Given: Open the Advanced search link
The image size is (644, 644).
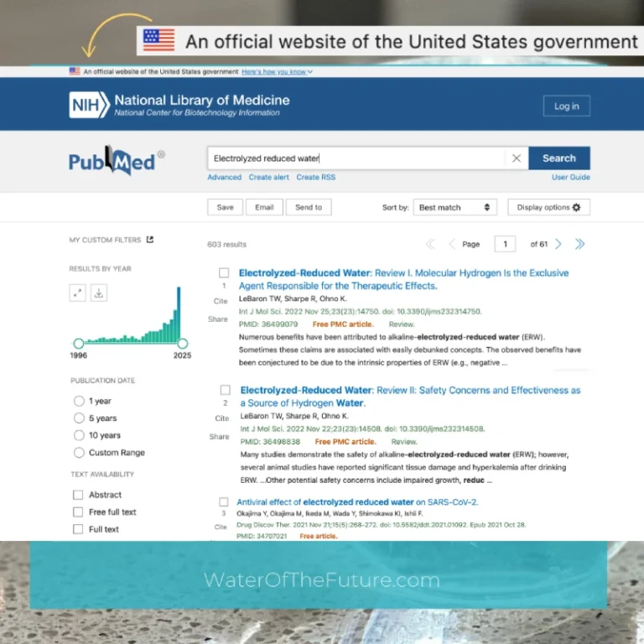Looking at the screenshot, I should point(224,177).
